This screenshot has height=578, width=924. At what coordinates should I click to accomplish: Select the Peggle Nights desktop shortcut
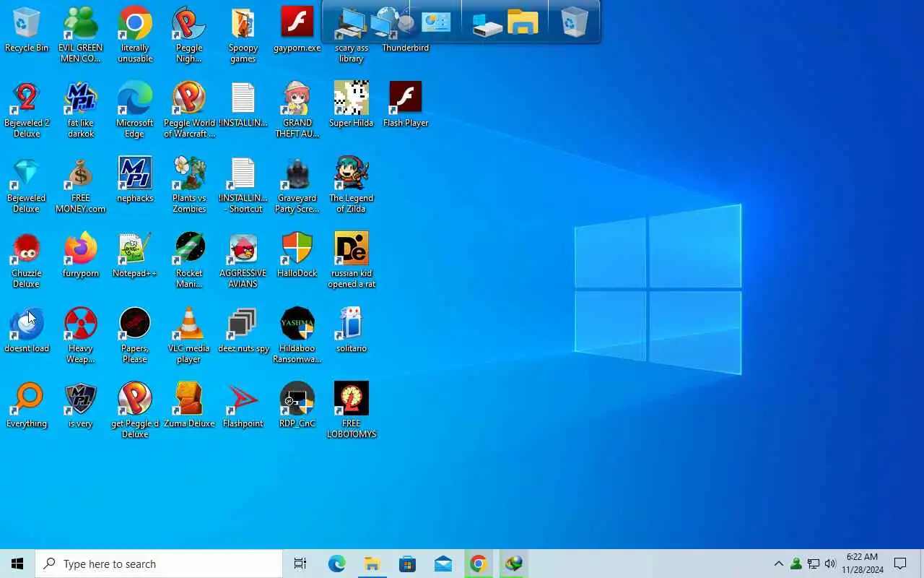(x=189, y=35)
